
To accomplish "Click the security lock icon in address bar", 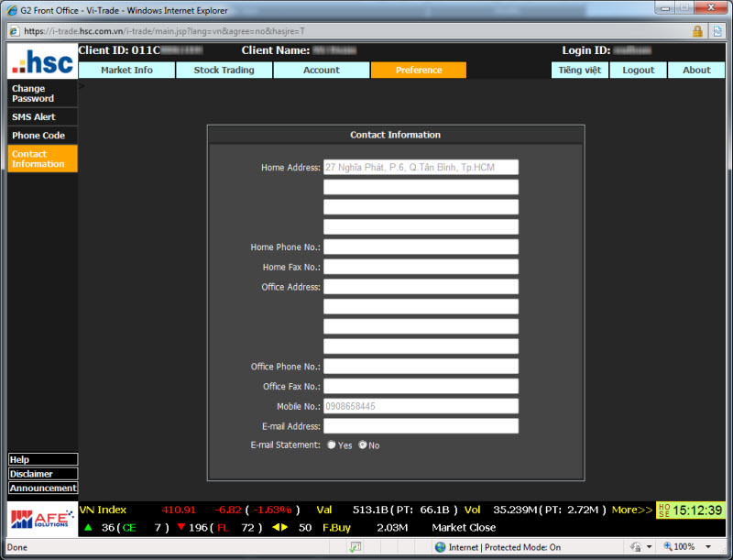I will click(x=697, y=30).
